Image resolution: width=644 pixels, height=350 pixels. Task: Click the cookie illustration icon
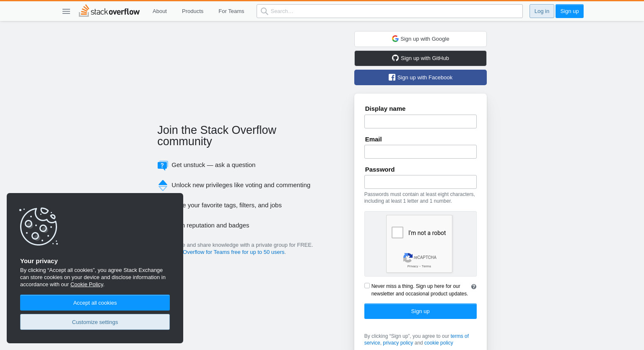point(39,227)
